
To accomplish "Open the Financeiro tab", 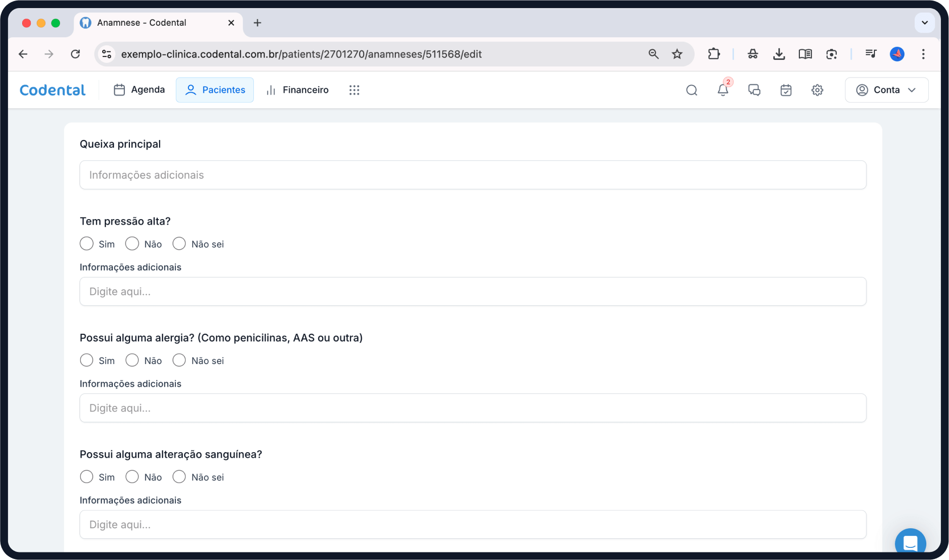I will [297, 90].
